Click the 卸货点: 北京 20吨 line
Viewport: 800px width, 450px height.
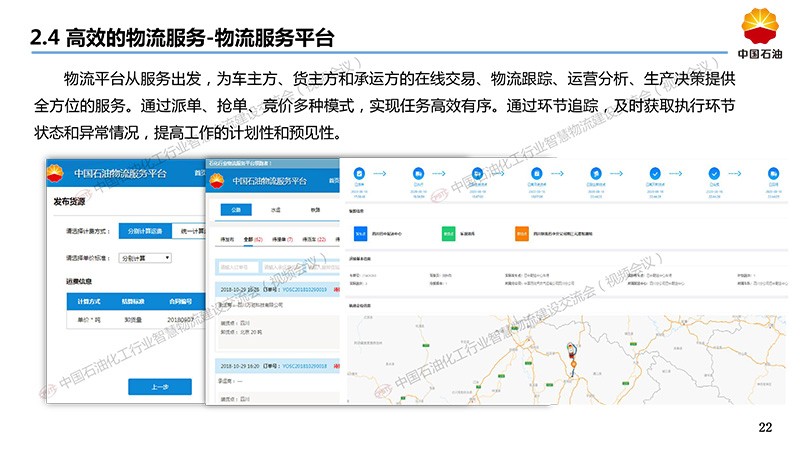[x=241, y=332]
